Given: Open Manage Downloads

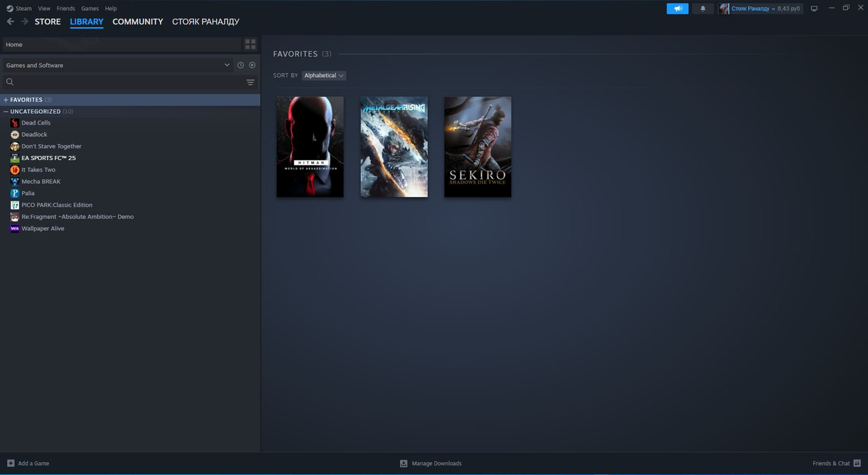Looking at the screenshot, I should 437,463.
